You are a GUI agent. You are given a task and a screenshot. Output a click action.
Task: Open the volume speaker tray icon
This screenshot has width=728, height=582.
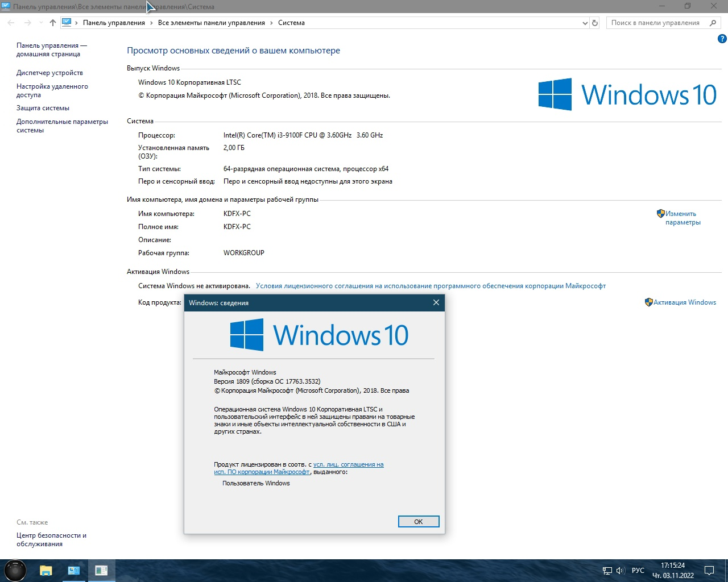[x=620, y=571]
